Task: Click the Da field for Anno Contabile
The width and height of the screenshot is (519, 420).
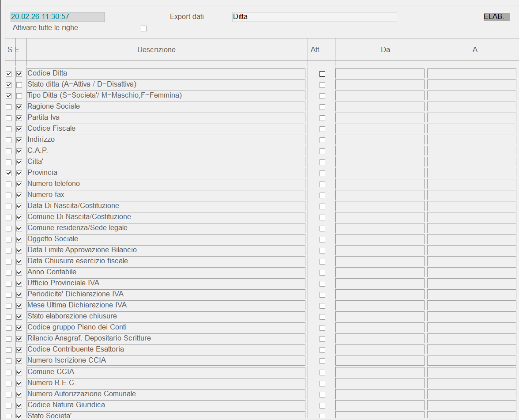Action: click(380, 272)
